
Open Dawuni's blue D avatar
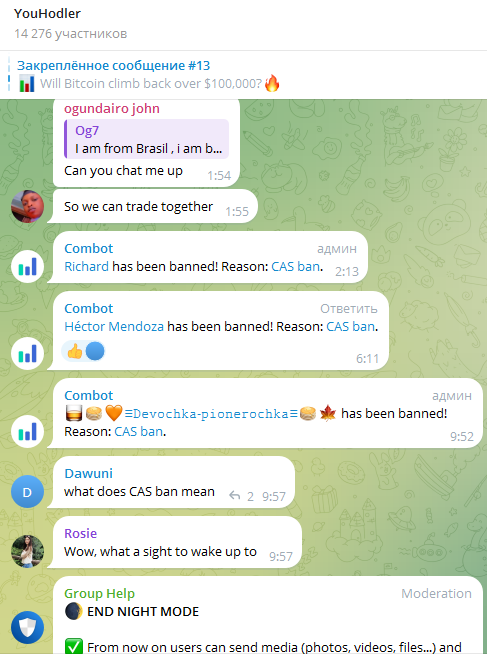click(x=28, y=492)
